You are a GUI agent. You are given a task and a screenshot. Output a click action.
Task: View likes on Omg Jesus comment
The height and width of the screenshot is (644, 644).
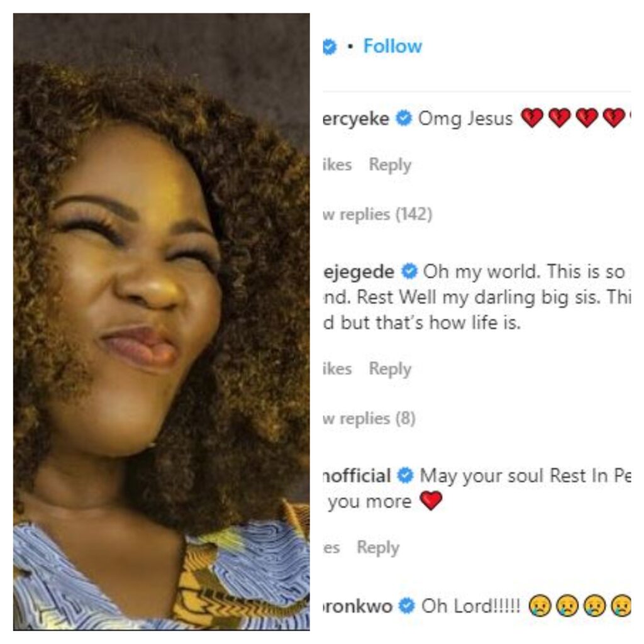[337, 165]
